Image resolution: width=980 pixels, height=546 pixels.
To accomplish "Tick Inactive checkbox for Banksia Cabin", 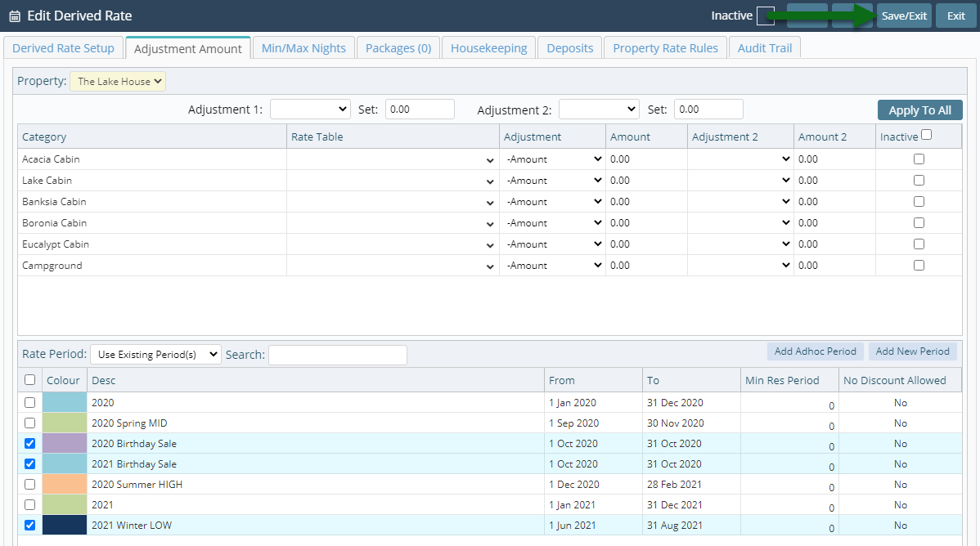I will coord(919,202).
